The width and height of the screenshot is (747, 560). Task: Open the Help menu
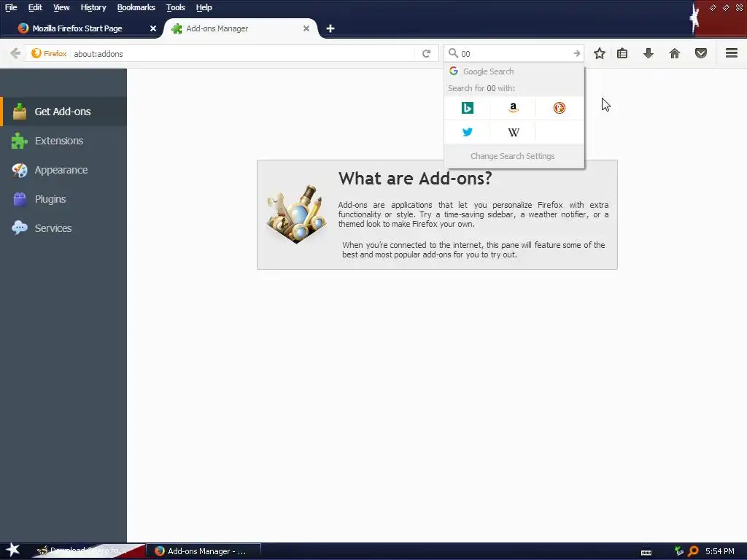tap(204, 7)
